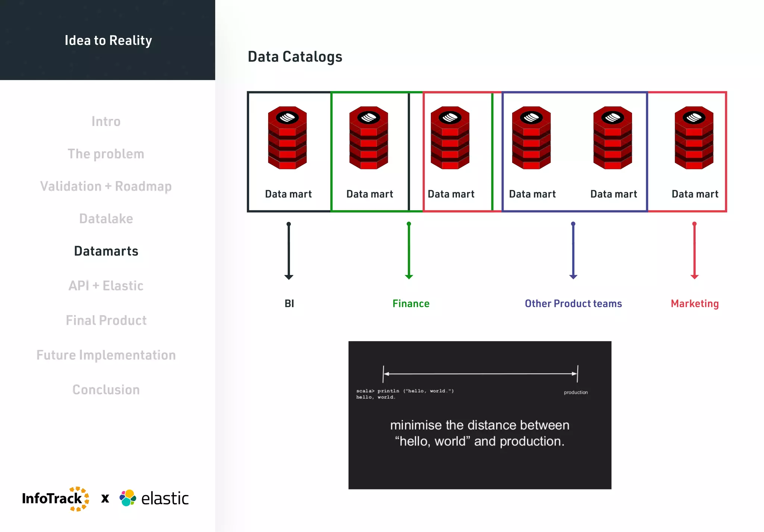The width and height of the screenshot is (764, 532).
Task: Click the InfoTrack logo
Action: click(56, 498)
